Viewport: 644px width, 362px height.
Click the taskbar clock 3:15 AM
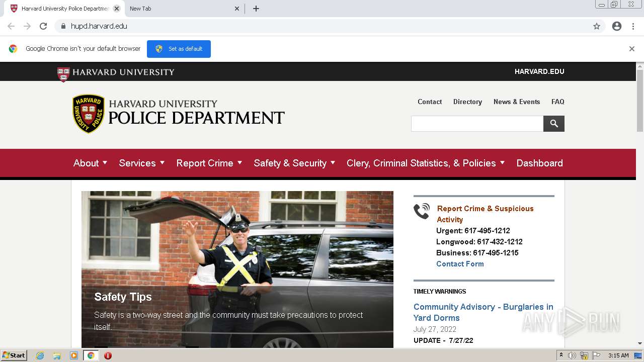point(618,355)
